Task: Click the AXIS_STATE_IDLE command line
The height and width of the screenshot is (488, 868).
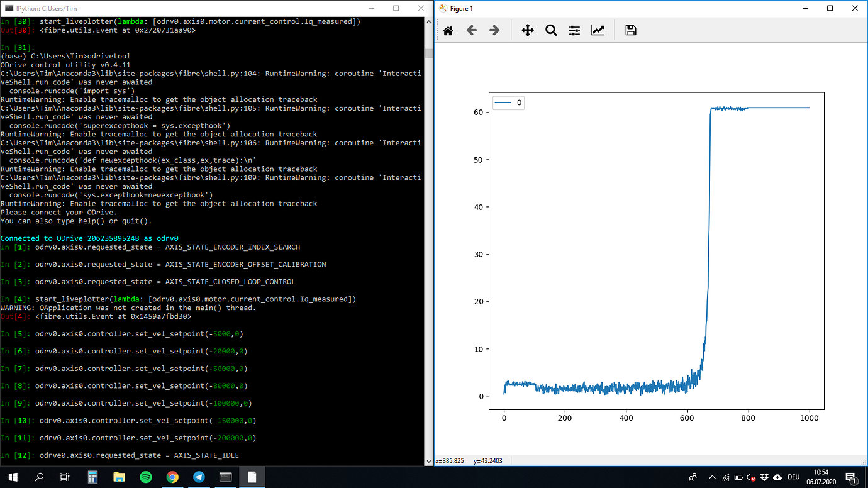Action: 120,455
